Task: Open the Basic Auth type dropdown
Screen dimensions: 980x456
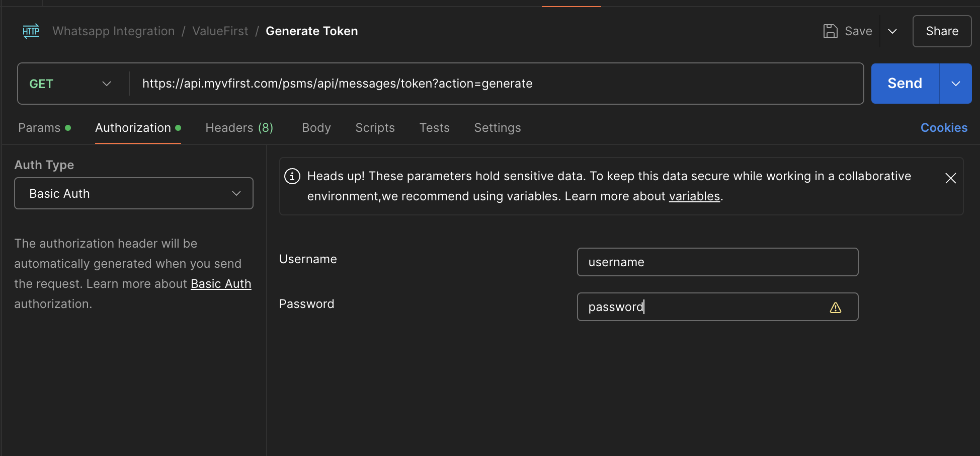Action: click(133, 193)
